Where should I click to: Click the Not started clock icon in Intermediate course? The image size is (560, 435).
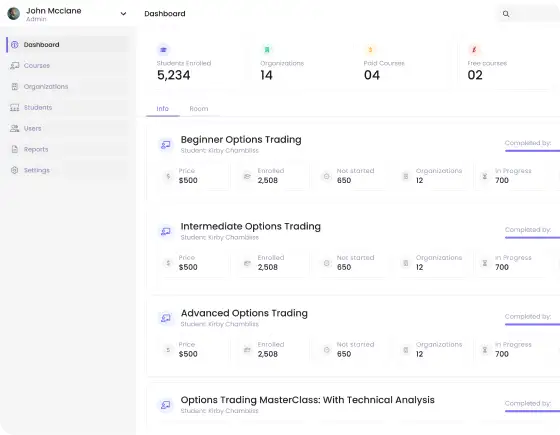(326, 263)
